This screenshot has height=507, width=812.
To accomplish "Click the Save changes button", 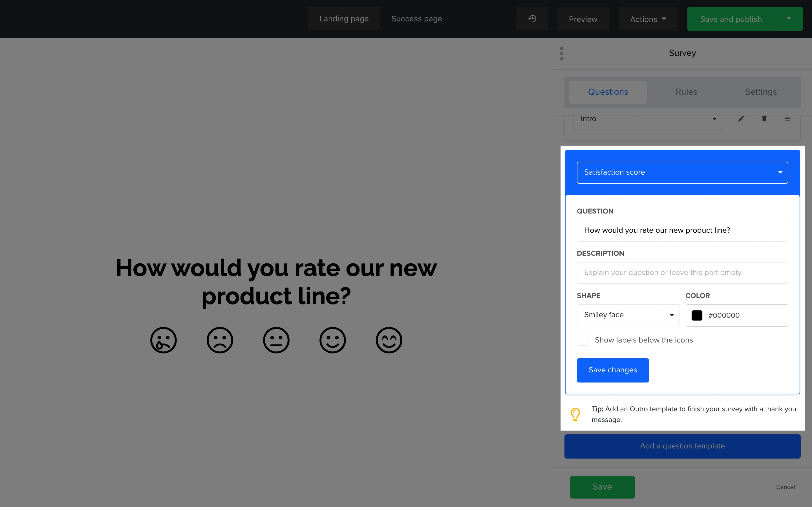I will click(613, 370).
